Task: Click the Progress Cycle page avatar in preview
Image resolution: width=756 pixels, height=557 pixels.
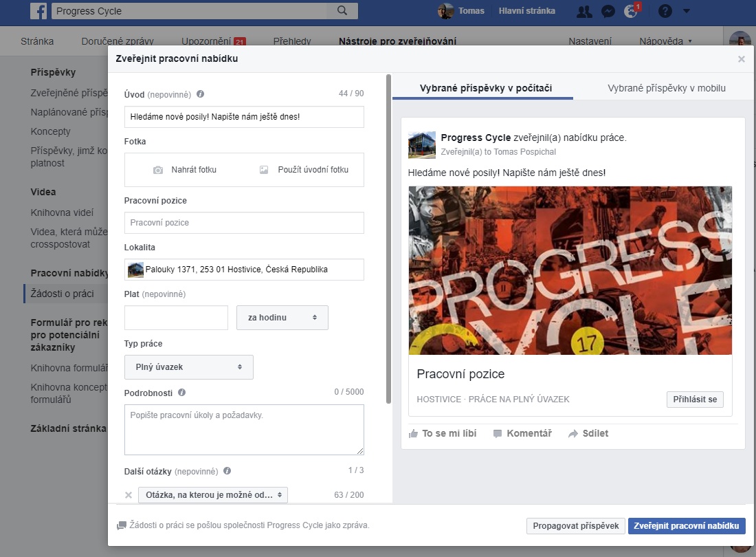Action: point(422,145)
